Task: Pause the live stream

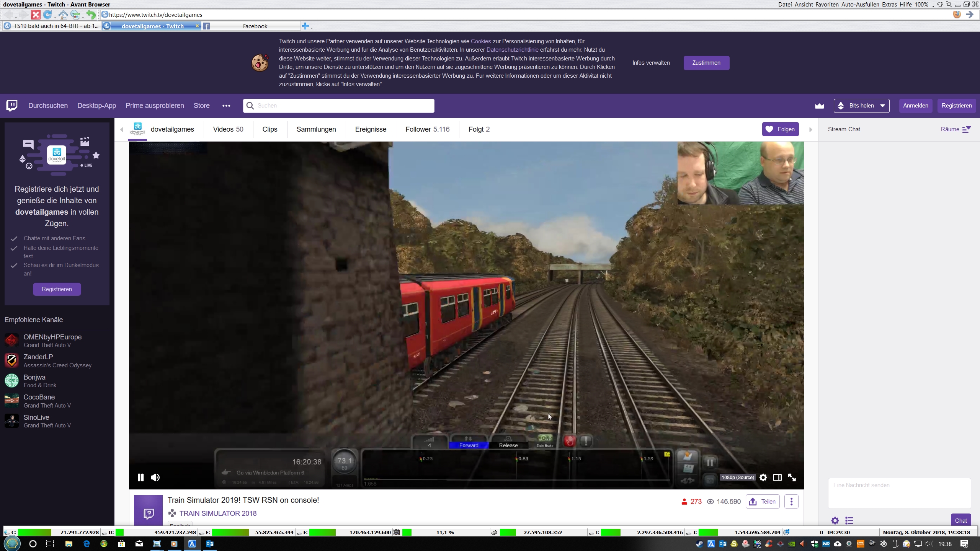Action: 140,478
